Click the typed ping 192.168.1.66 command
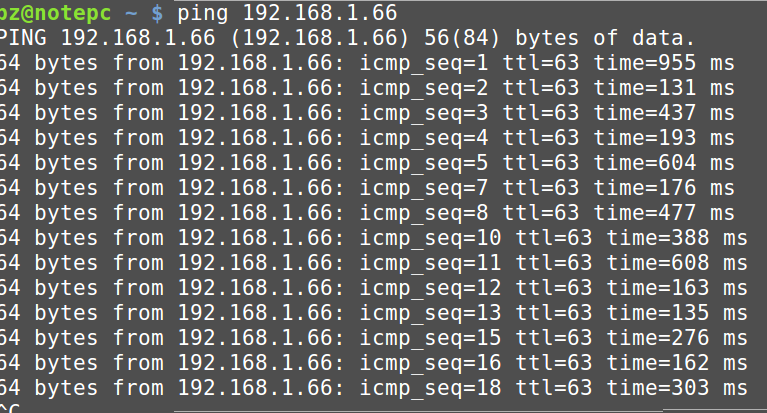 pos(287,13)
